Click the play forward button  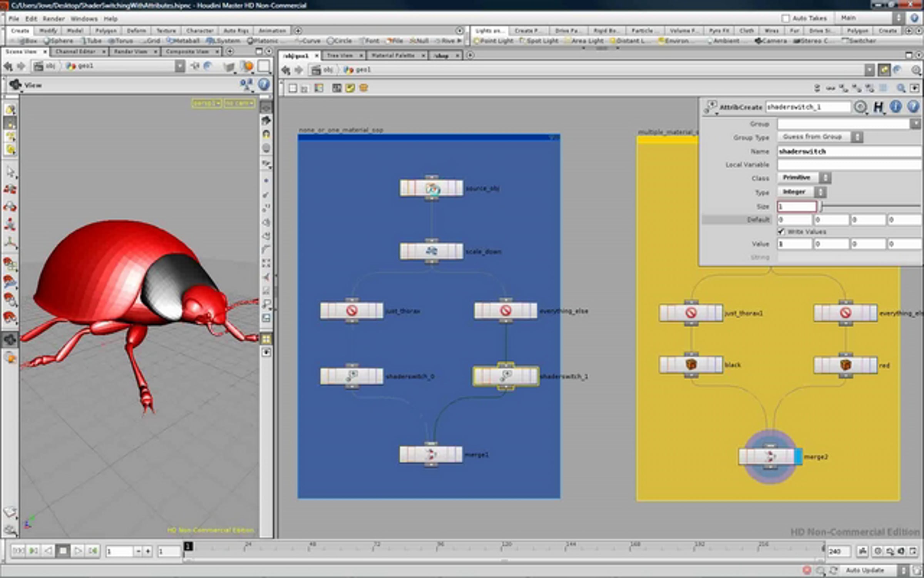pos(78,551)
